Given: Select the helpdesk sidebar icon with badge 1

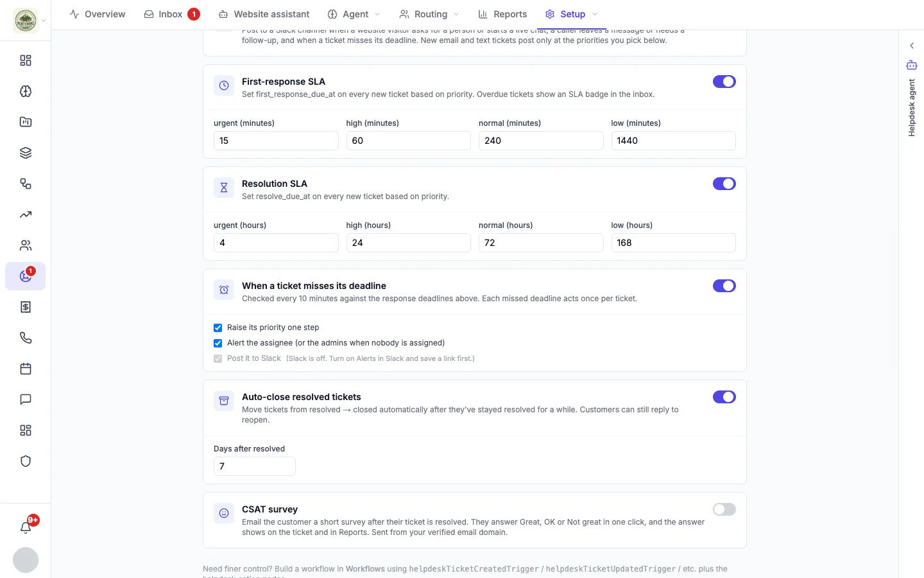Looking at the screenshot, I should pyautogui.click(x=26, y=276).
